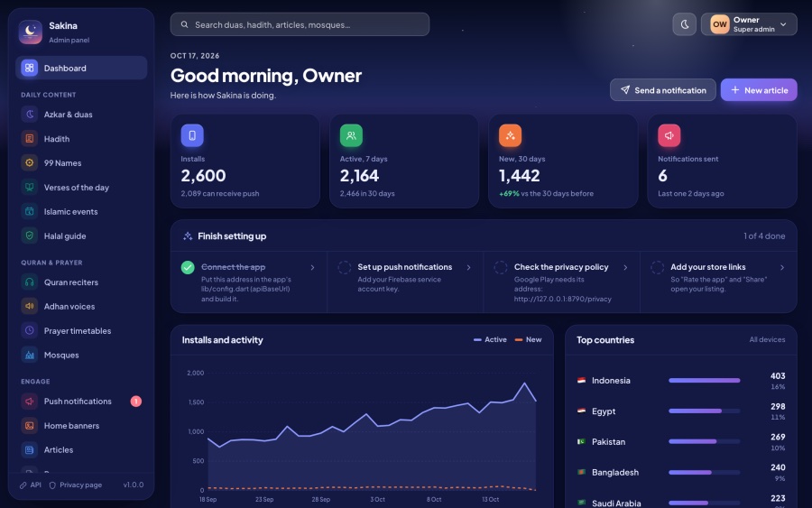The height and width of the screenshot is (508, 812).
Task: Click the green check on Connect the app
Action: [x=188, y=267]
